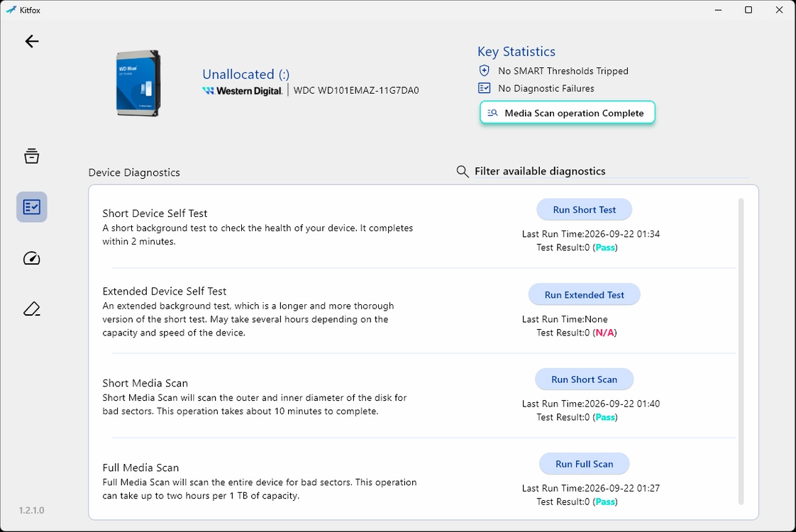Screen dimensions: 796x532
Task: Click the media scan magnifier icon
Action: coord(492,113)
